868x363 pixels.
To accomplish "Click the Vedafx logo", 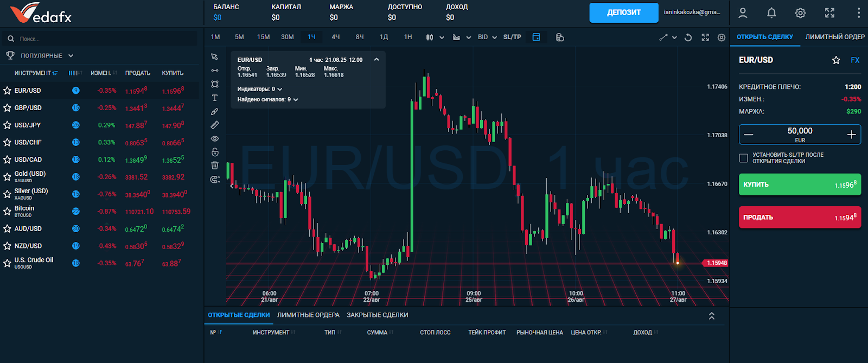I will click(41, 13).
